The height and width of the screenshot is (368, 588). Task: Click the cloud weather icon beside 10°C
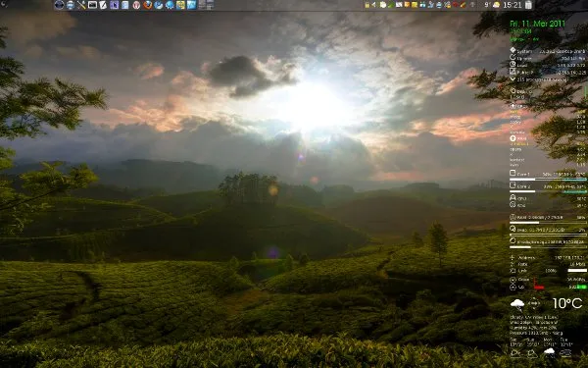point(517,304)
